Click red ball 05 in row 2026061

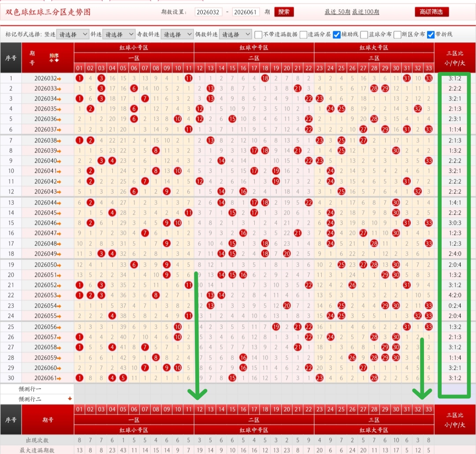[123, 378]
